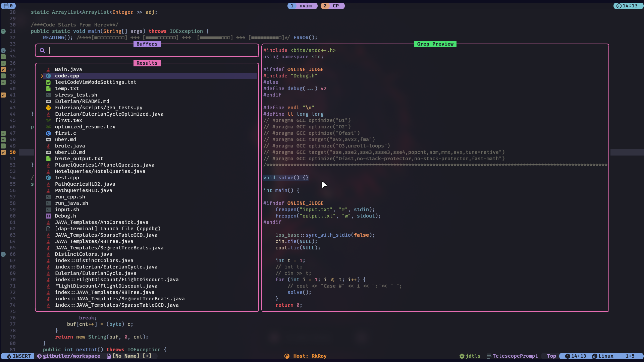Viewport: 644px width, 362px height.
Task: Click the TelescopePrompt filetype label
Action: click(515, 356)
